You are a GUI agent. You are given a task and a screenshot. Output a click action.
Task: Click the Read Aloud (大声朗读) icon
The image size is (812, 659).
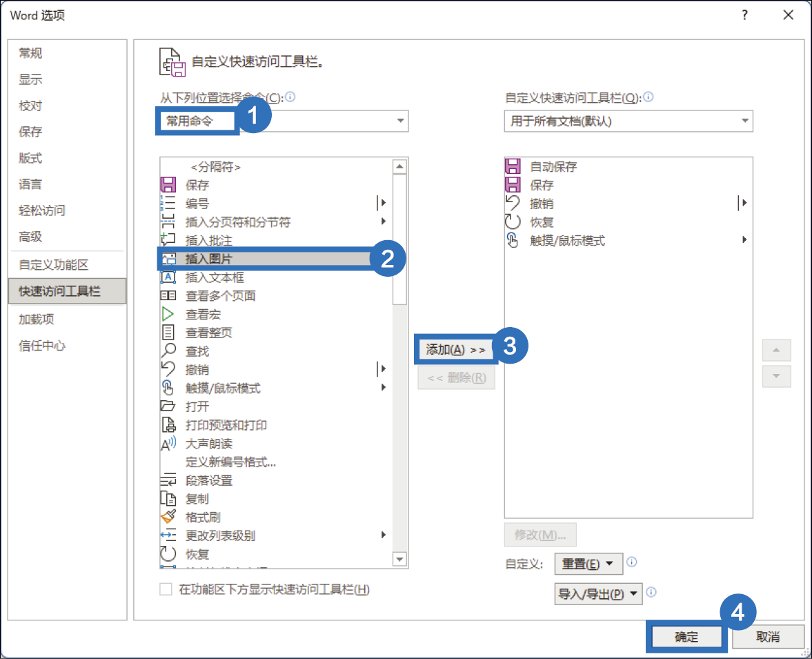(x=168, y=444)
